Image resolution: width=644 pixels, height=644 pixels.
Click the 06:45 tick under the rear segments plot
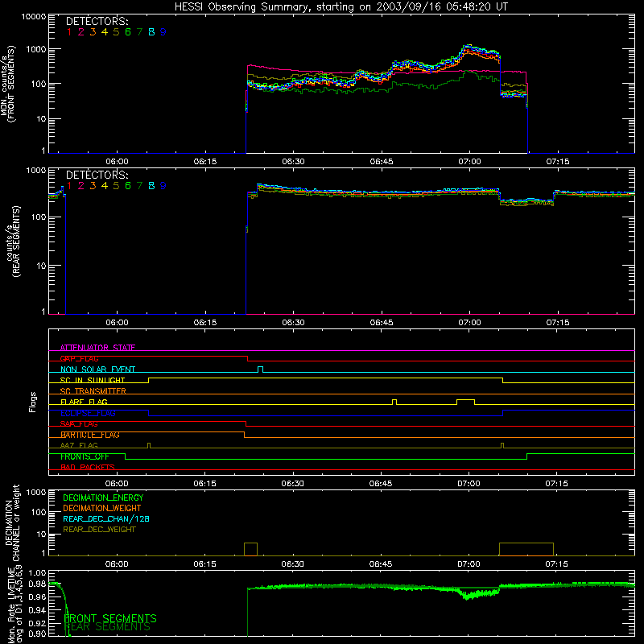(x=382, y=323)
